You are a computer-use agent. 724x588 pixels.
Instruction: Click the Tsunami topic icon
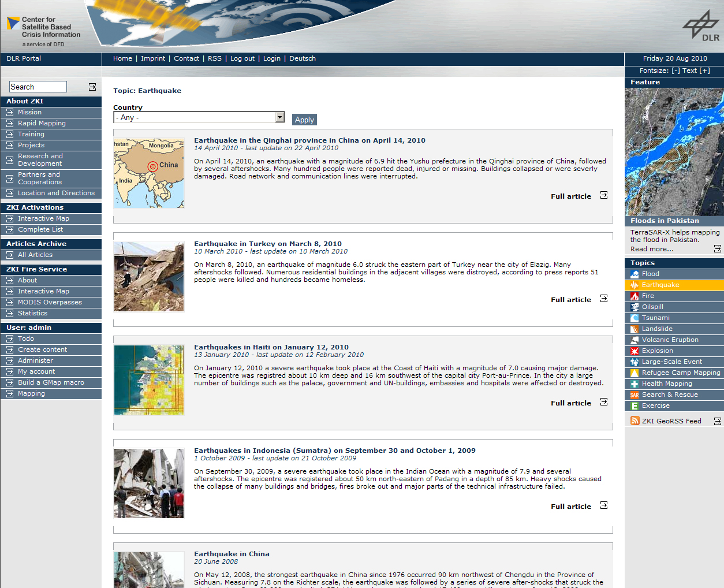coord(635,318)
